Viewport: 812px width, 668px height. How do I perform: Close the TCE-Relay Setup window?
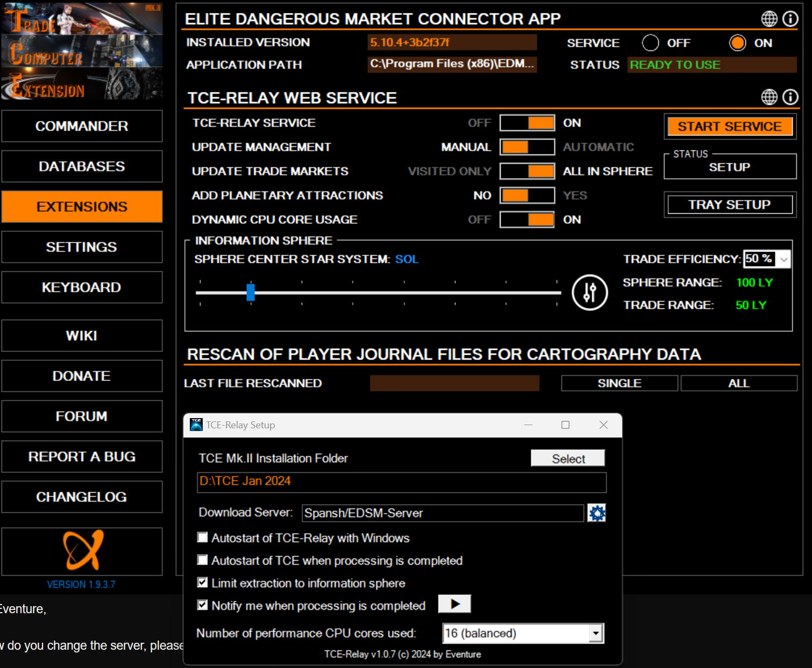point(603,425)
